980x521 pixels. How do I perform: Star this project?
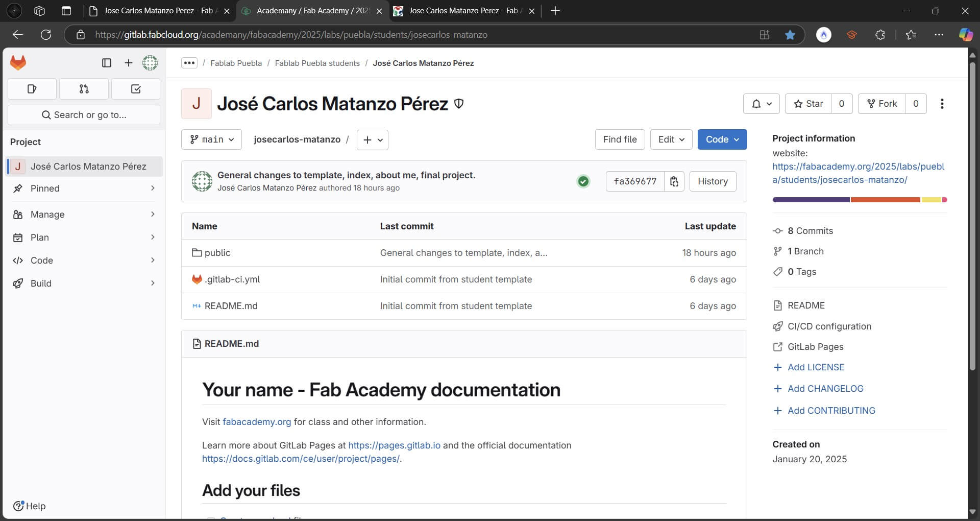click(x=808, y=104)
